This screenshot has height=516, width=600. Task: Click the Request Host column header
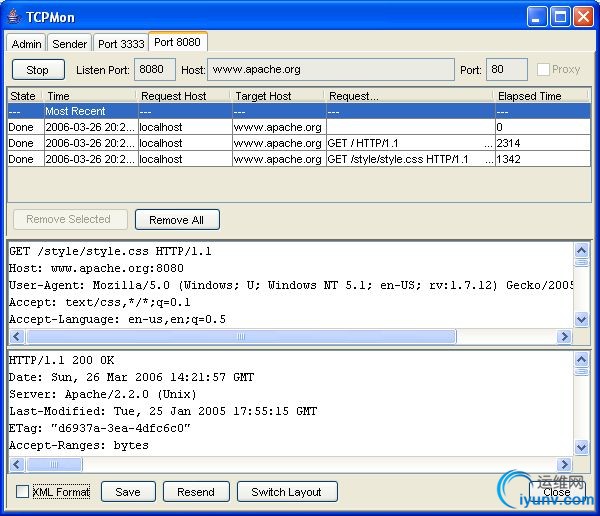pos(184,96)
